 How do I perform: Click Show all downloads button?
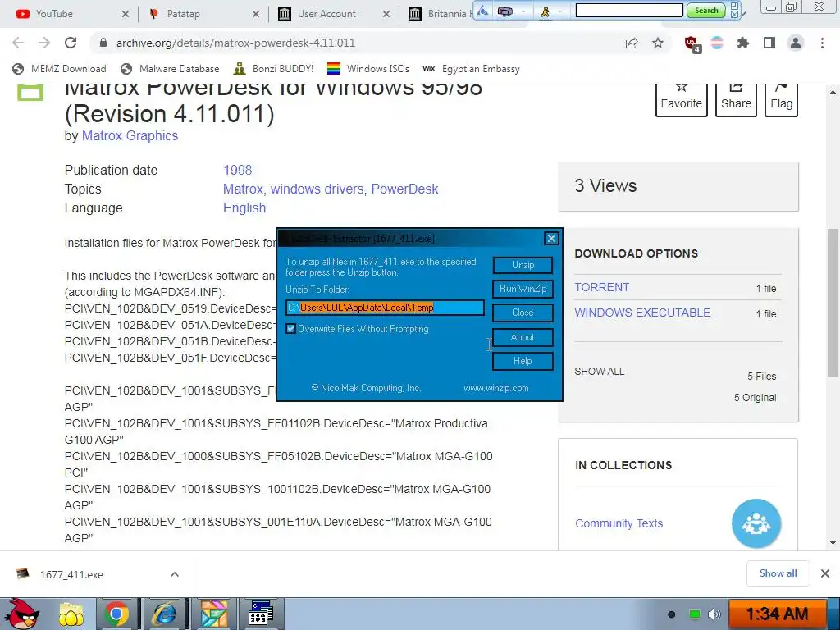tap(778, 573)
